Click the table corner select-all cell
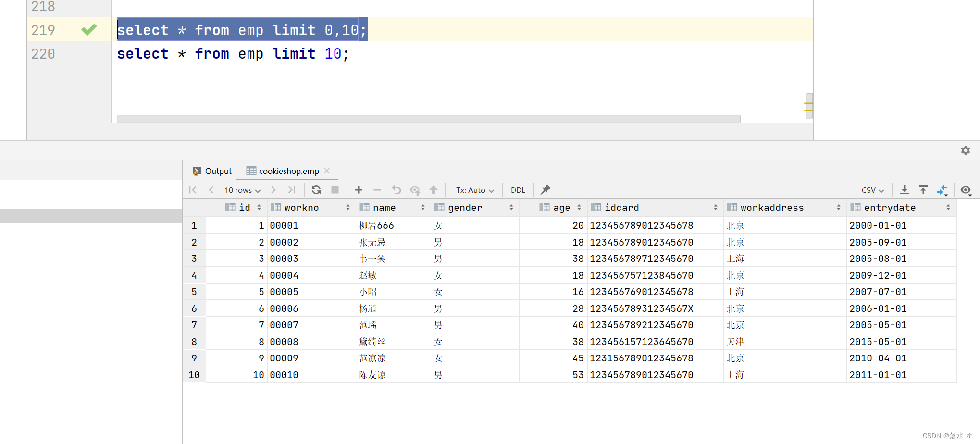The height and width of the screenshot is (444, 980). click(x=194, y=208)
